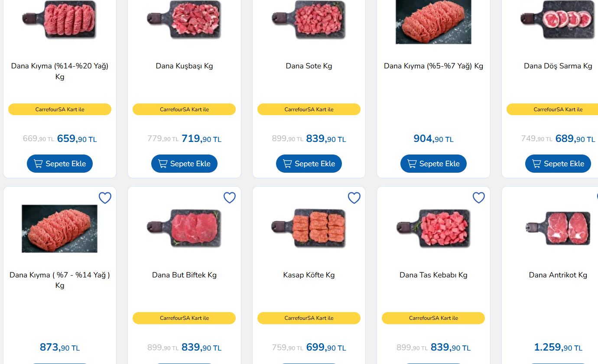Favorite the Dana Kıyma (%7-%14 Yağ) product
The image size is (598, 364).
[105, 198]
